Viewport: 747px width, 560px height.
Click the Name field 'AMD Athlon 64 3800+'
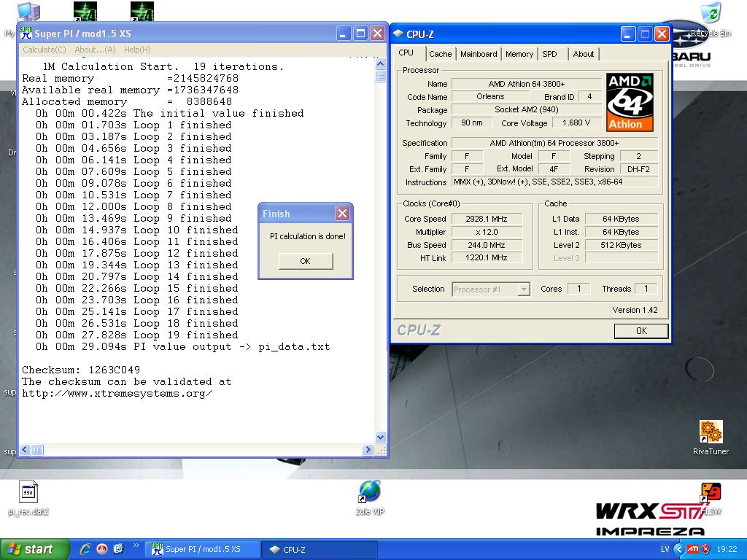coord(527,84)
